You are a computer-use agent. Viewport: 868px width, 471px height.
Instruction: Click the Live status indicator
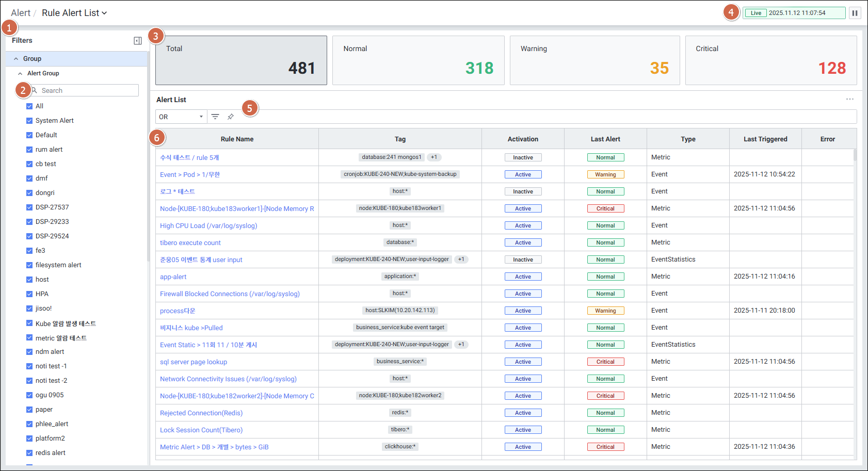coord(756,13)
